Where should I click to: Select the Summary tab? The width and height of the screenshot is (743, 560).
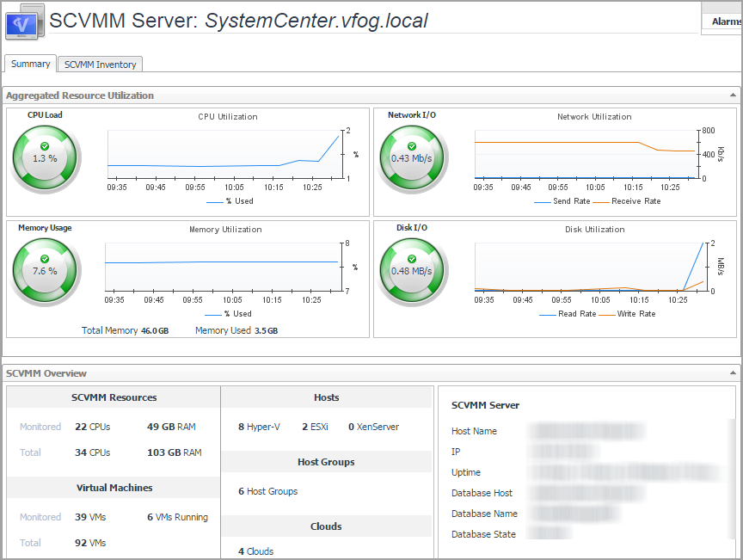point(31,65)
